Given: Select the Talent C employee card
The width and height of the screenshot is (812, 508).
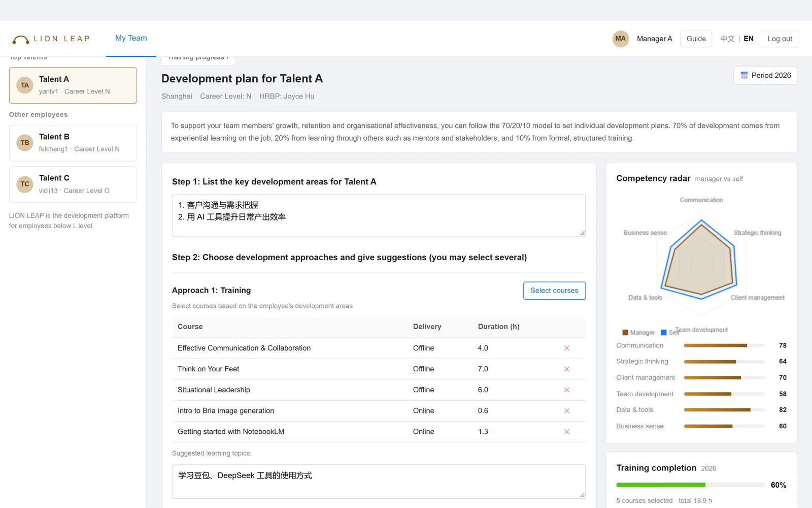Looking at the screenshot, I should pos(73,184).
